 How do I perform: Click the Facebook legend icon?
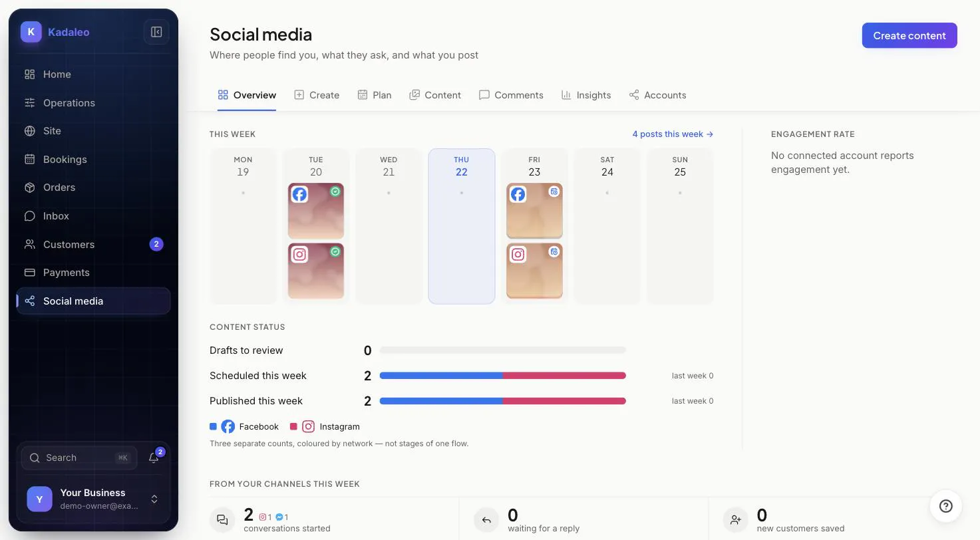[x=228, y=427]
